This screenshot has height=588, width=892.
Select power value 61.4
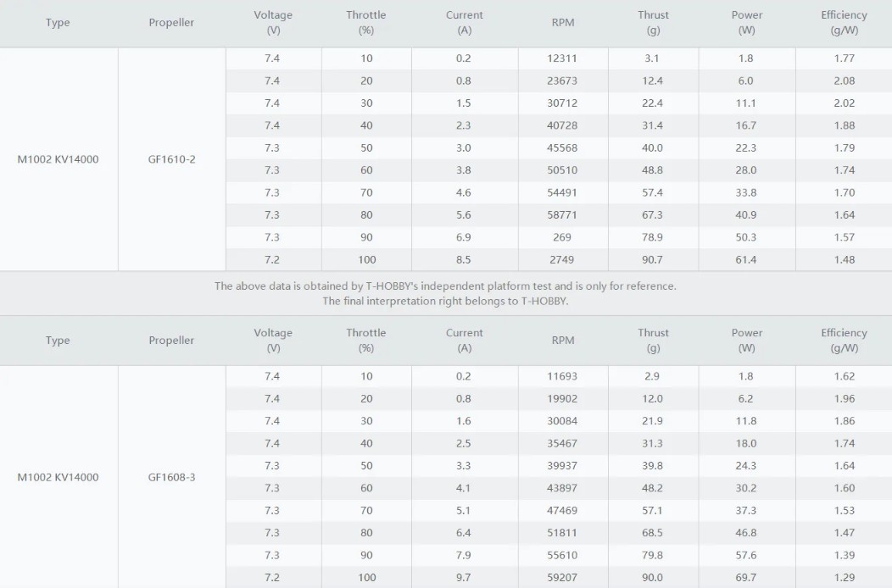click(746, 259)
